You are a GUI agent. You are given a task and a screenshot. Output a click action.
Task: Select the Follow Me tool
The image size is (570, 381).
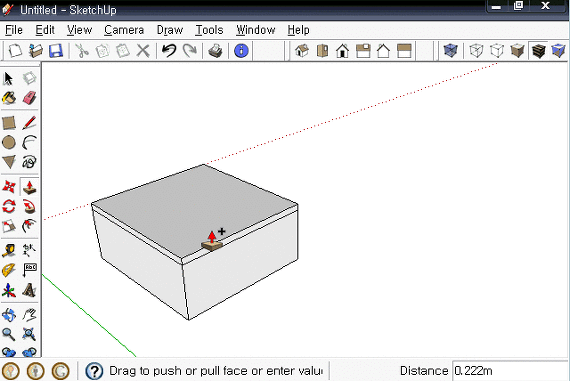click(x=29, y=206)
